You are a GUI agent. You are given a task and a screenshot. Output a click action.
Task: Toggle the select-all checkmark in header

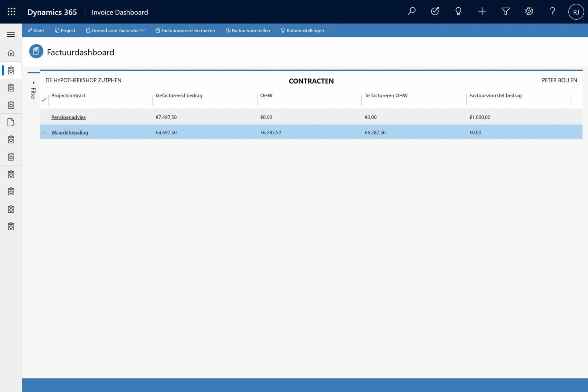pos(44,99)
